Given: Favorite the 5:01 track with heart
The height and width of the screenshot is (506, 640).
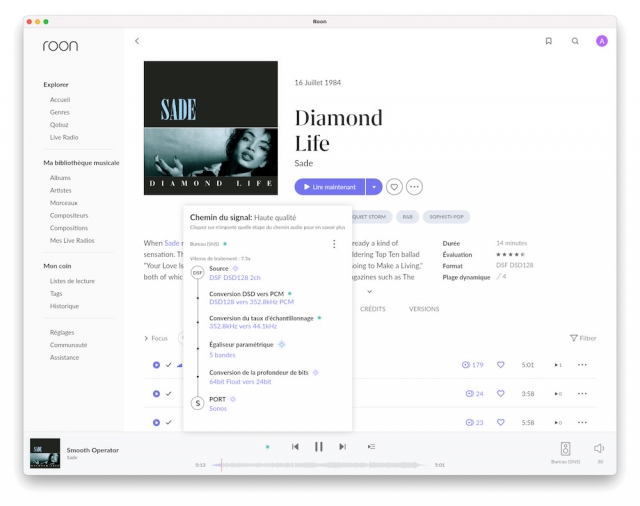Looking at the screenshot, I should [501, 365].
